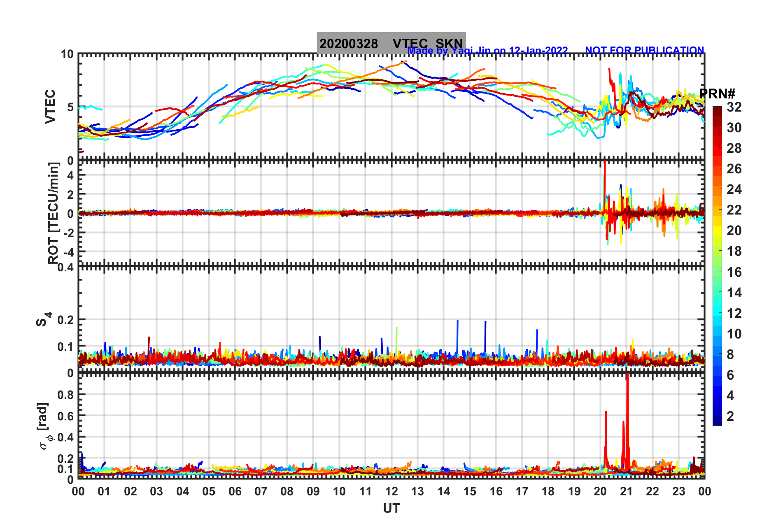Click x-axis hour tick label 19
The height and width of the screenshot is (532, 783).
pyautogui.click(x=574, y=491)
